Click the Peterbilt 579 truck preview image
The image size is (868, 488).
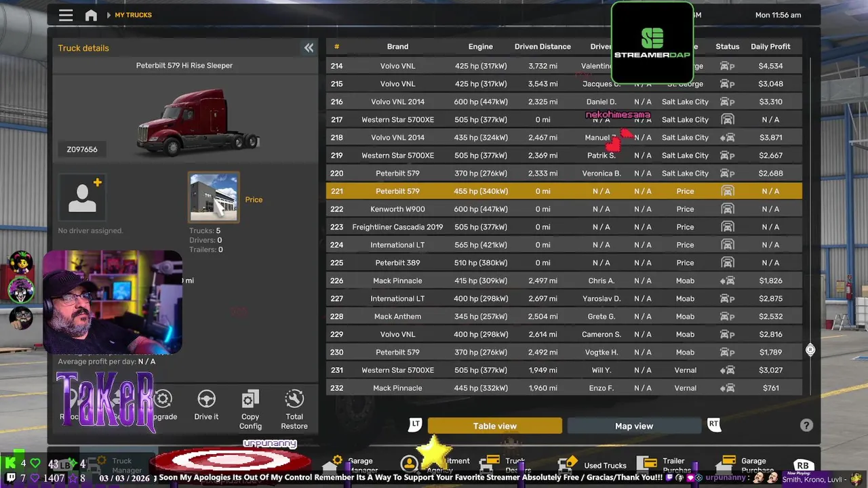[x=198, y=122]
